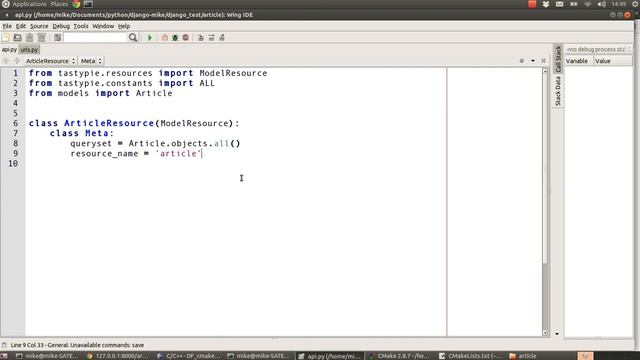Open the ArticleResource class dropdown
This screenshot has width=640, height=360.
(50, 61)
